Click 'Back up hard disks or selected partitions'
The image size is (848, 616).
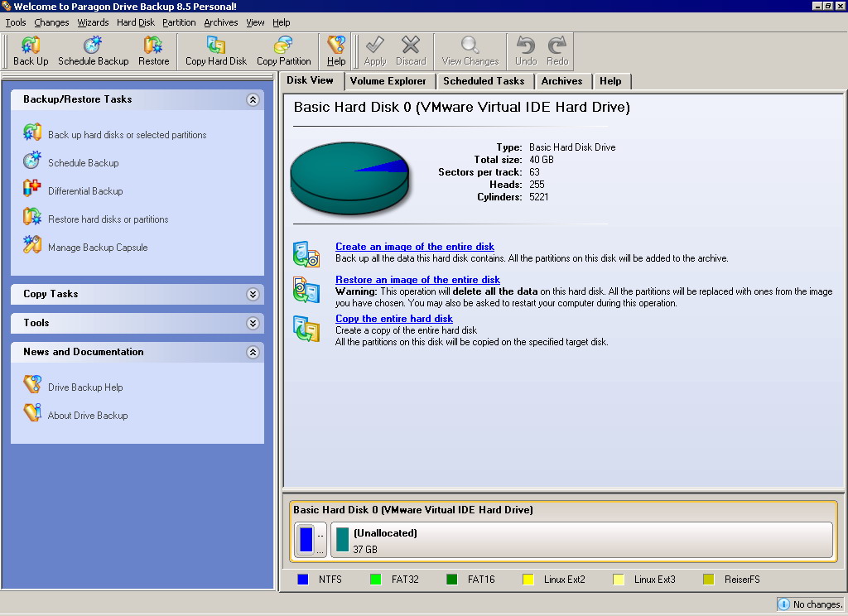(x=127, y=135)
